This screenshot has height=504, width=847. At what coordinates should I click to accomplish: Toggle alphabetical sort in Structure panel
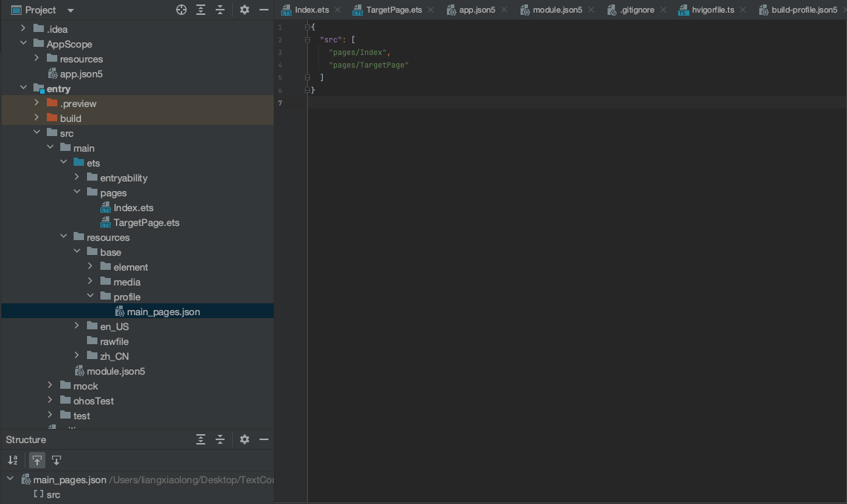coord(13,460)
